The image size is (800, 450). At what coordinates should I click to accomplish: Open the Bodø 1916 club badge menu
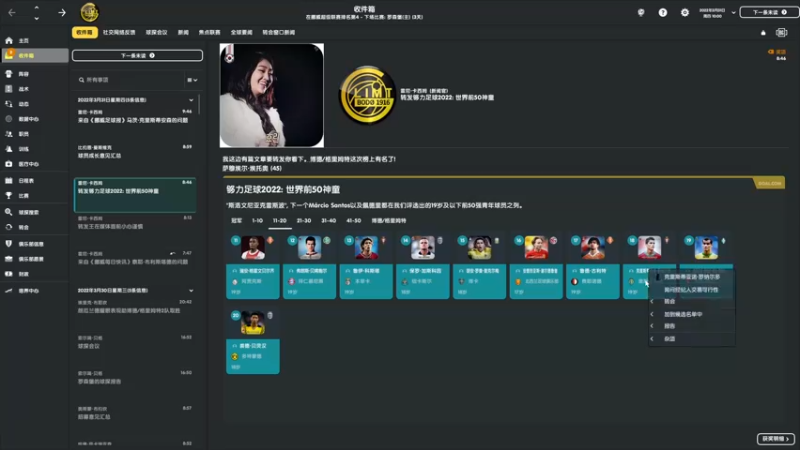tap(90, 12)
